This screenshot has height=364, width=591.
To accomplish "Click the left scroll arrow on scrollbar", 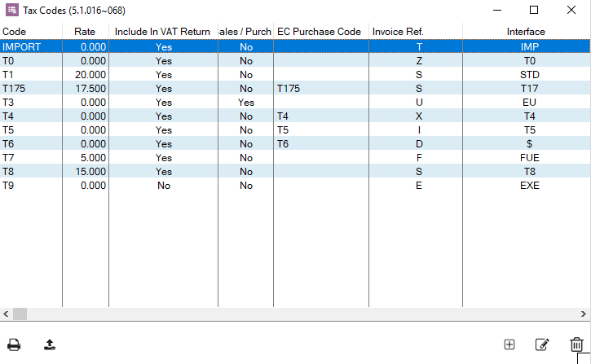I will 6,314.
